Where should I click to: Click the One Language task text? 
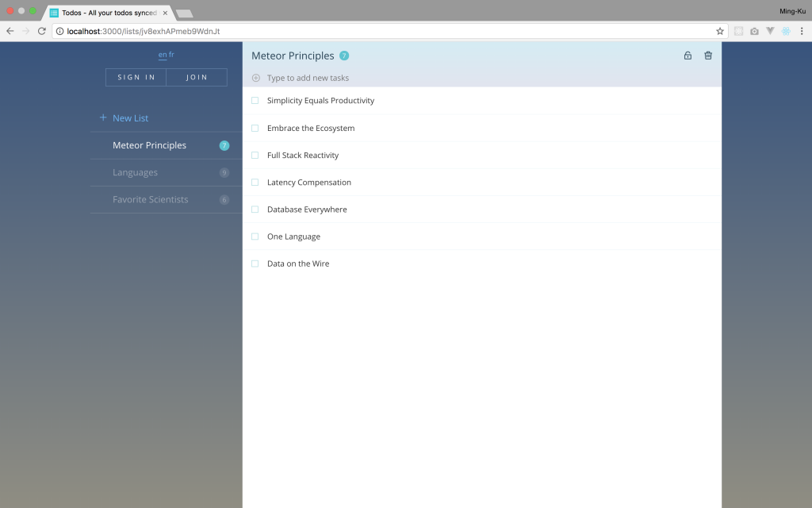point(293,237)
